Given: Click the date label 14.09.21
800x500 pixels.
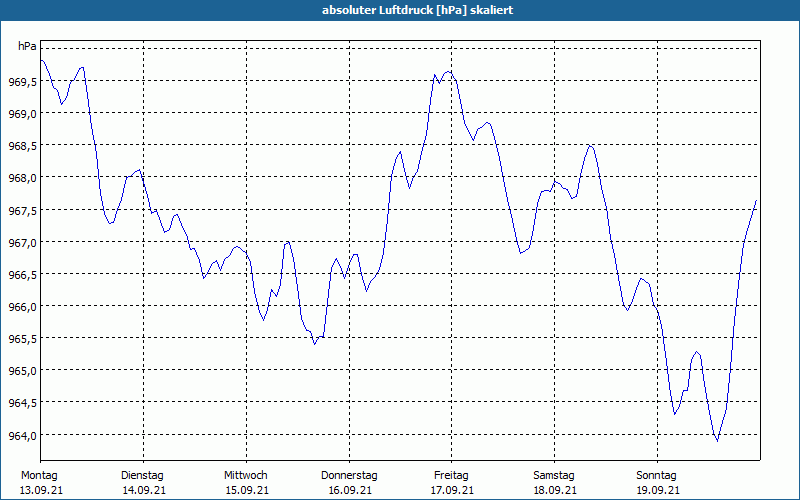Looking at the screenshot, I should (144, 490).
